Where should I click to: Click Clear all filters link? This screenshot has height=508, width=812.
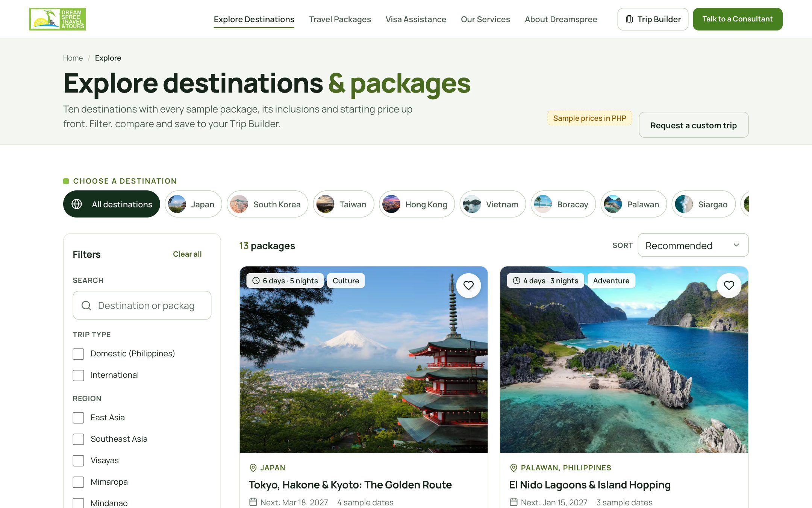(x=187, y=254)
